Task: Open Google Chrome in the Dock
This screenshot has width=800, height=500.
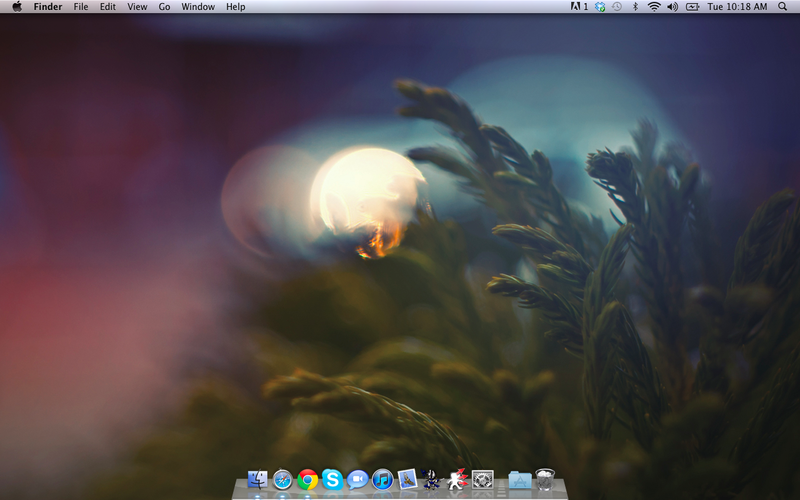Action: 307,480
